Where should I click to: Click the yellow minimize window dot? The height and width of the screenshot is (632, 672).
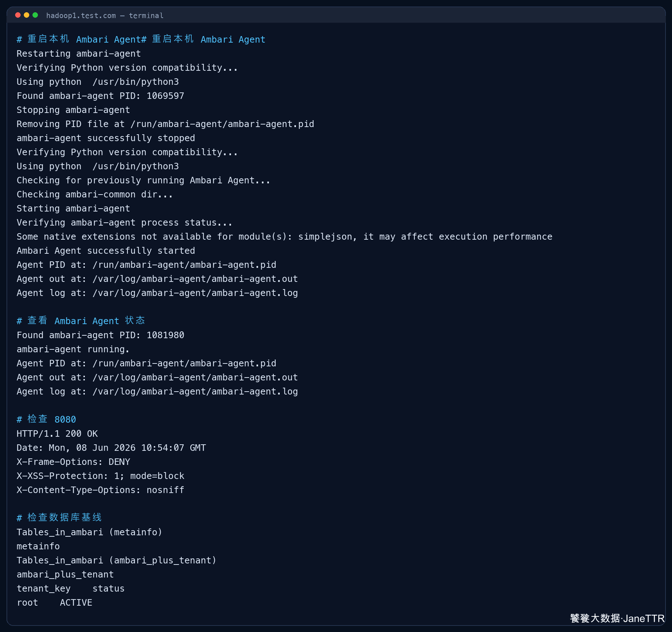tap(26, 15)
